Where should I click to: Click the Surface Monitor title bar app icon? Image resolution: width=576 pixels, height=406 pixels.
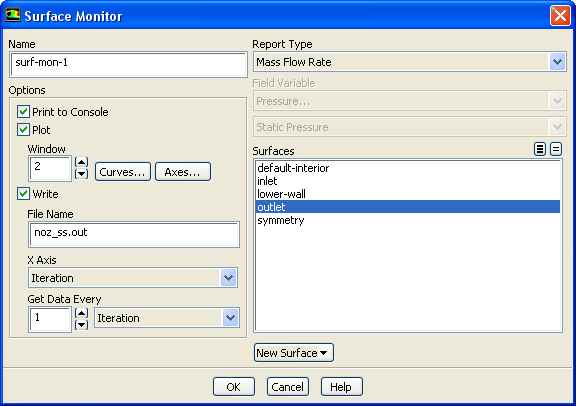(x=12, y=15)
